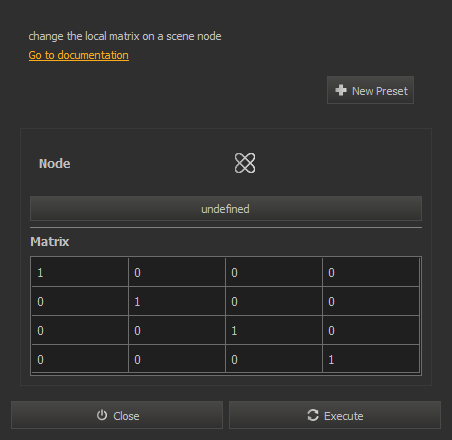452x440 pixels.
Task: Select matrix cell row two column one
Action: pos(80,301)
